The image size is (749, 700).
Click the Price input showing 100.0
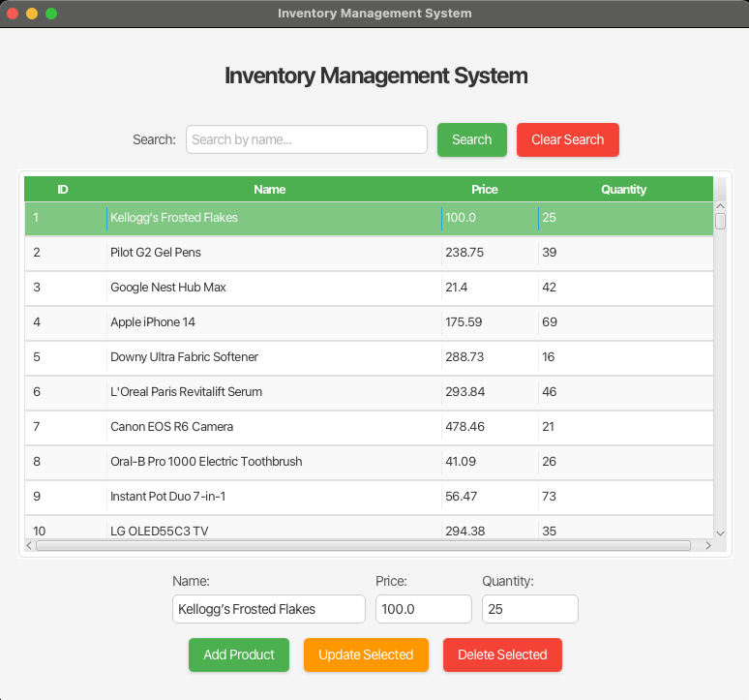424,609
